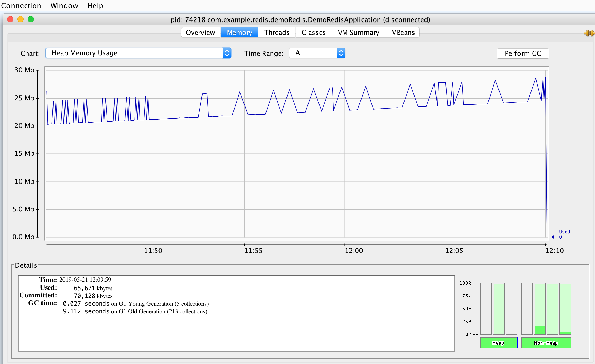Image resolution: width=595 pixels, height=364 pixels.
Task: Open the VM Summary tab
Action: [358, 33]
